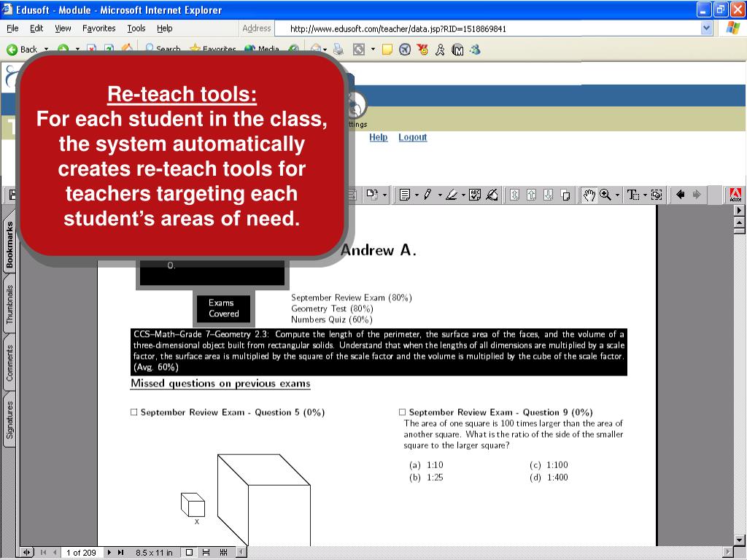Image resolution: width=747 pixels, height=560 pixels.
Task: Open dropdown beside the page export icon
Action: pos(384,194)
